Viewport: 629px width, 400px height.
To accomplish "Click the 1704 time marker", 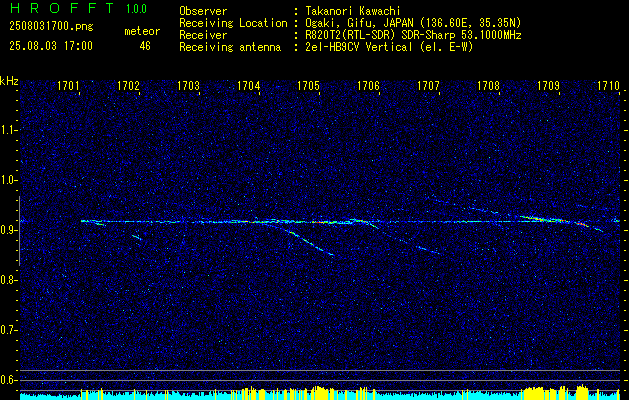I will tap(249, 86).
